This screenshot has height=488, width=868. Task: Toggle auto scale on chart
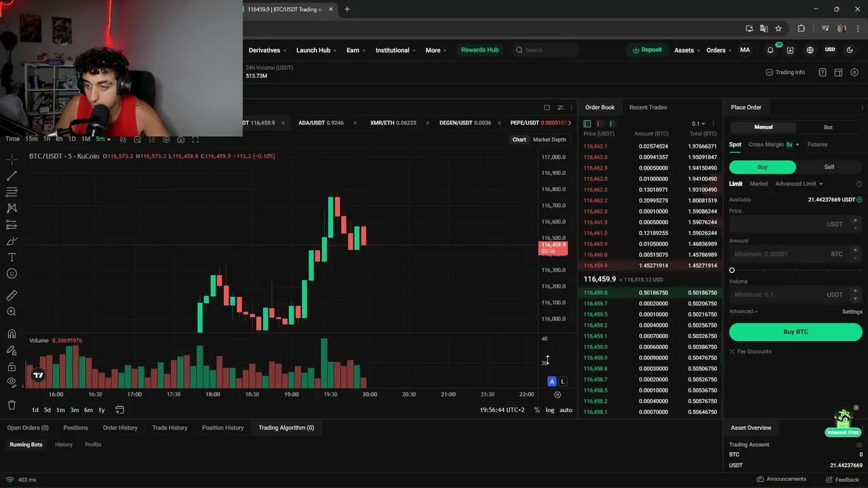point(566,410)
